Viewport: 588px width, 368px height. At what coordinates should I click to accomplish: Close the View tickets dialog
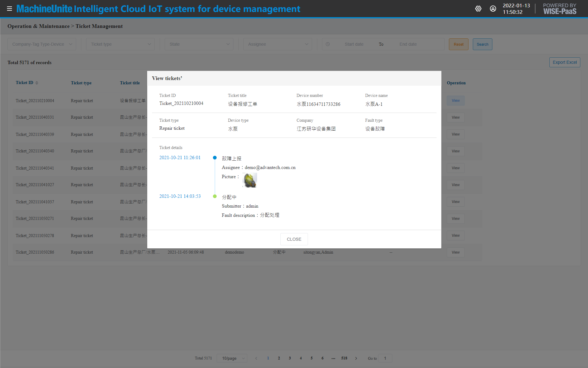tap(294, 239)
